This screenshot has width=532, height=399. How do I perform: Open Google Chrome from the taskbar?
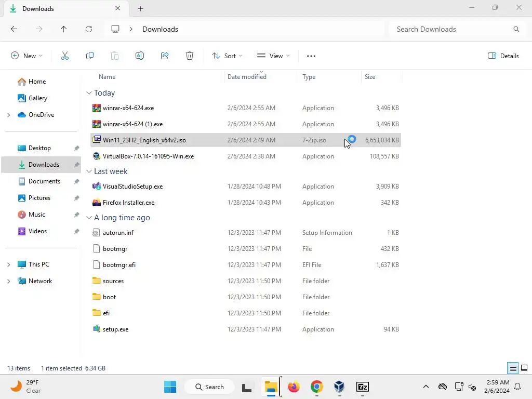tap(316, 387)
